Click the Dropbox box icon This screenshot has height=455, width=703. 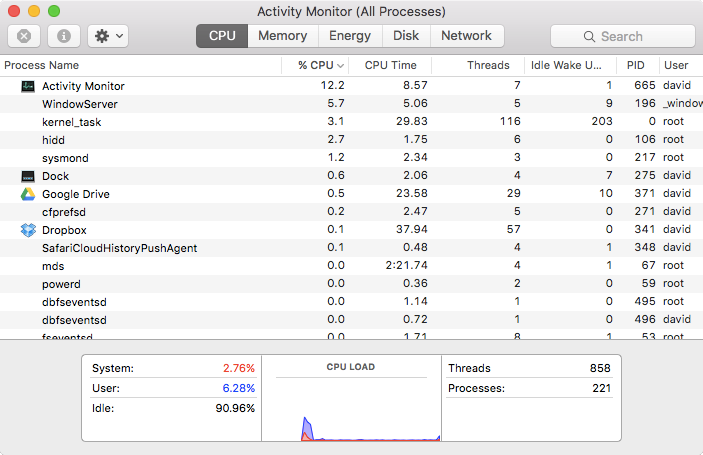point(28,230)
